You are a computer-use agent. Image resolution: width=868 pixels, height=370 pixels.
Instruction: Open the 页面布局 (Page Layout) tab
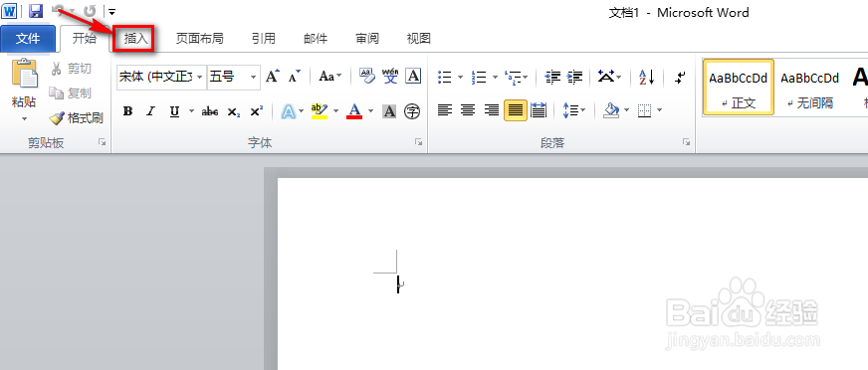pyautogui.click(x=199, y=38)
